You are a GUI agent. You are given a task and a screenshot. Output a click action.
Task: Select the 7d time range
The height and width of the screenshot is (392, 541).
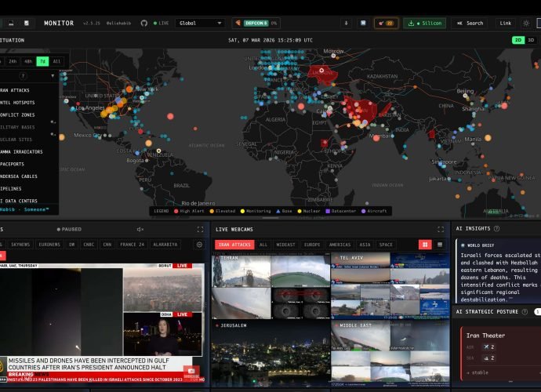point(42,61)
